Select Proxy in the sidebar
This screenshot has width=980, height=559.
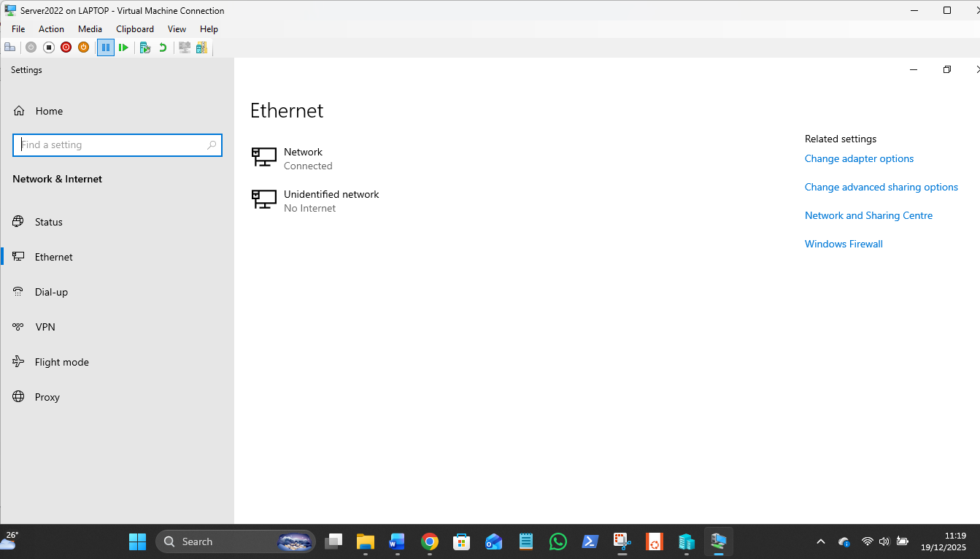click(47, 397)
